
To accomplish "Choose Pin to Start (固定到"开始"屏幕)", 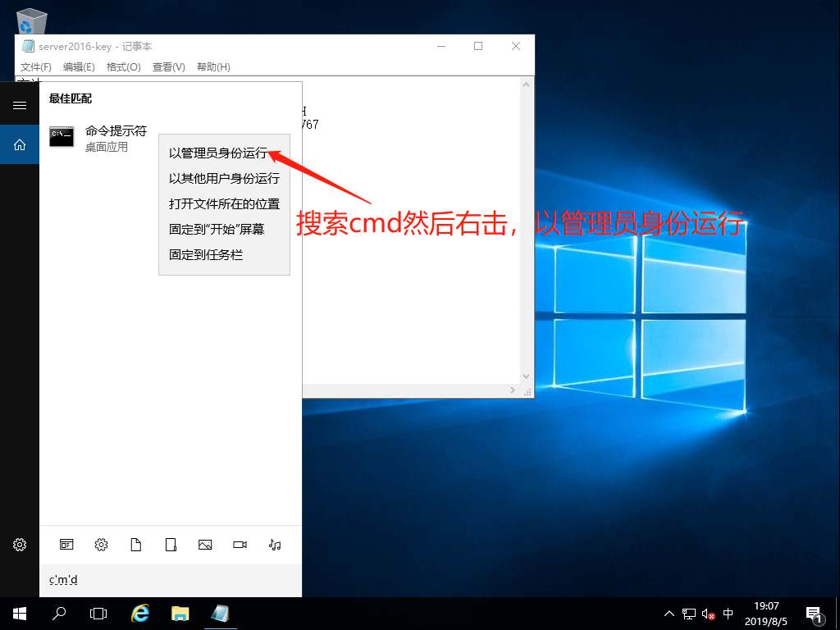I will pyautogui.click(x=225, y=230).
